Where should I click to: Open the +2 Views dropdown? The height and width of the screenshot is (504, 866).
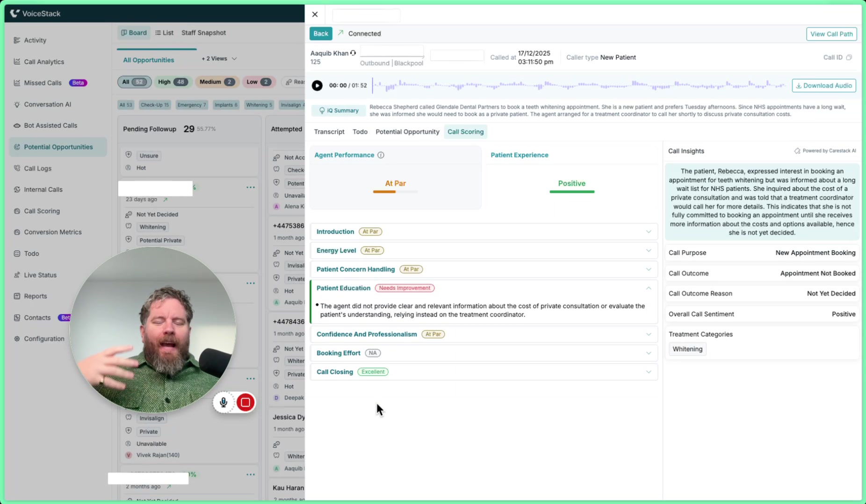(219, 58)
